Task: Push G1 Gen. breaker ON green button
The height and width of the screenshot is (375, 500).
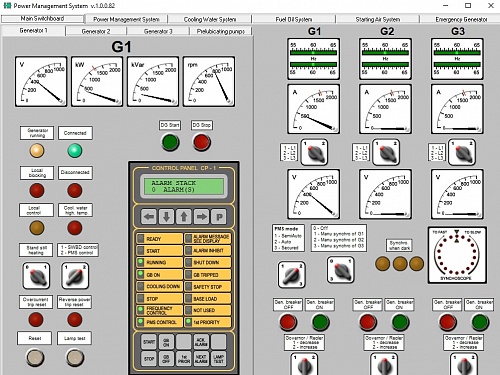Action: click(320, 322)
